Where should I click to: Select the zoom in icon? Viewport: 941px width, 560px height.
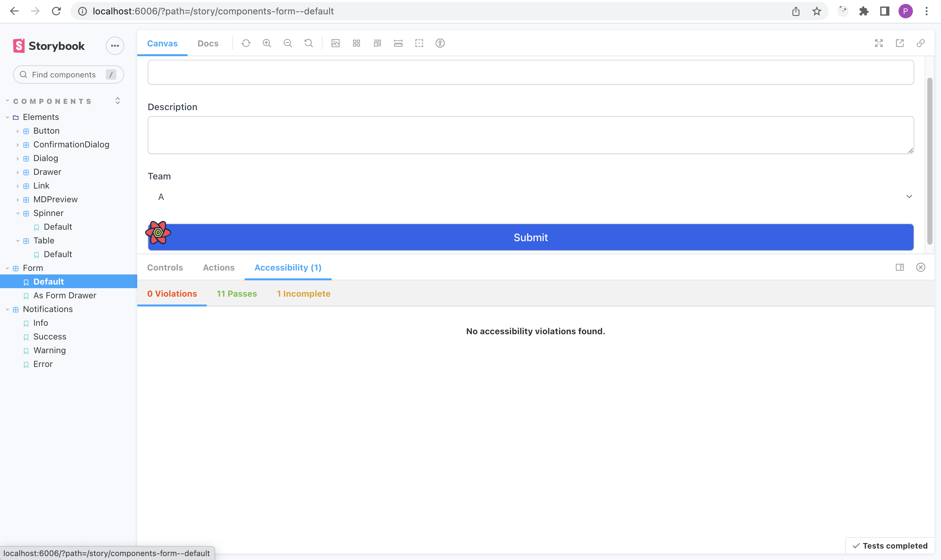(x=267, y=43)
